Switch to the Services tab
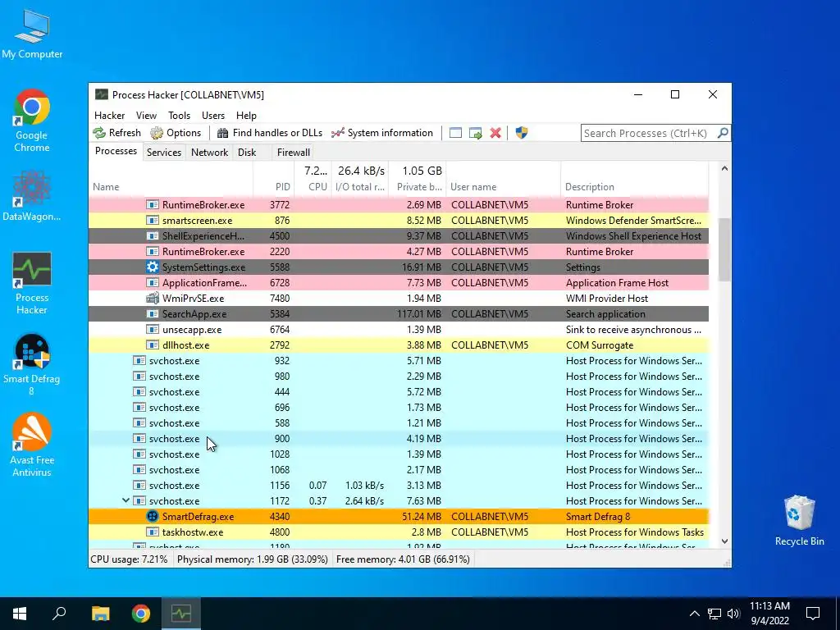 click(x=164, y=152)
